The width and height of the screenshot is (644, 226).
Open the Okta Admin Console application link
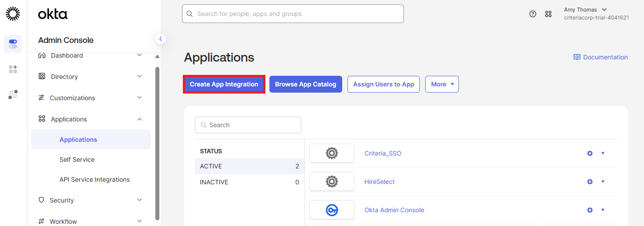click(394, 210)
